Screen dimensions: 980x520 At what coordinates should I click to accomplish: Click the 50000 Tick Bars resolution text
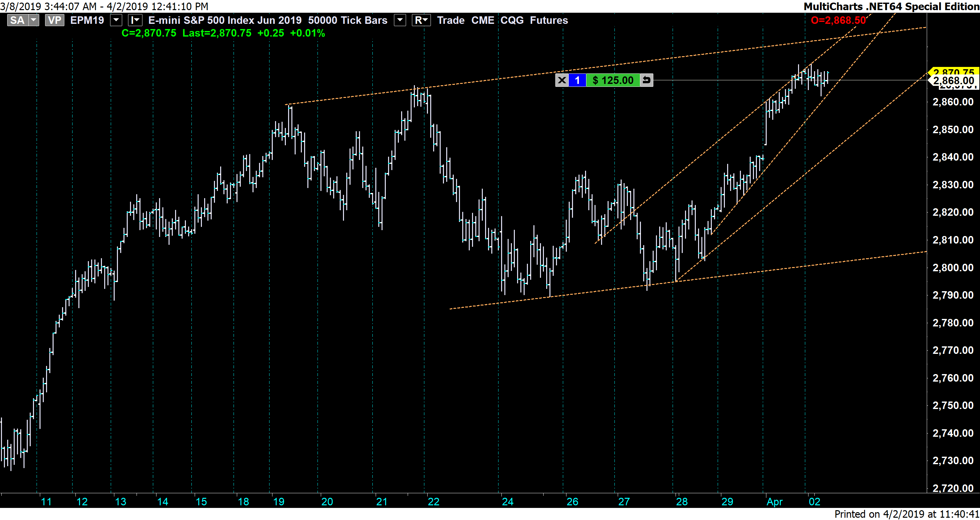(348, 20)
